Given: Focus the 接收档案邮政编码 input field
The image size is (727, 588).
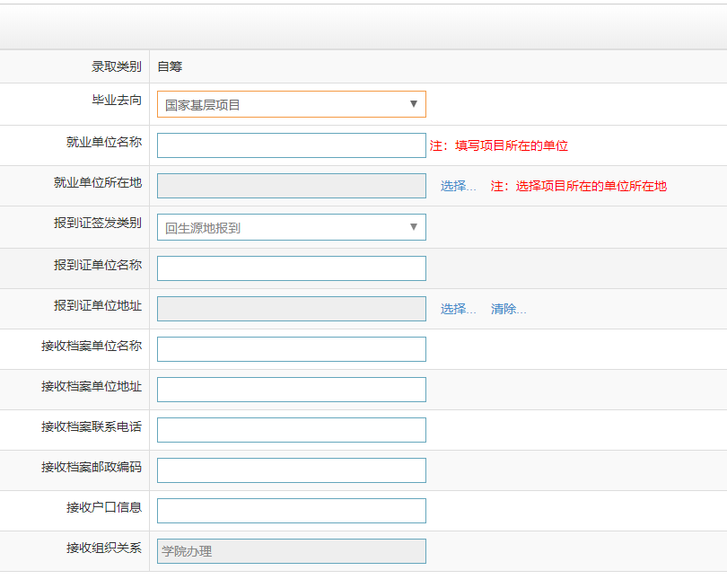Looking at the screenshot, I should pyautogui.click(x=291, y=470).
